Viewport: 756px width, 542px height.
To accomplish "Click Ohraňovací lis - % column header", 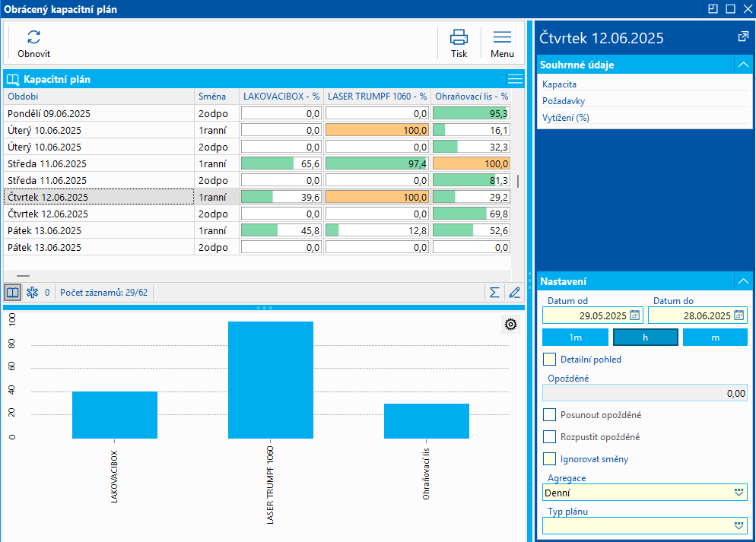I will [x=472, y=97].
